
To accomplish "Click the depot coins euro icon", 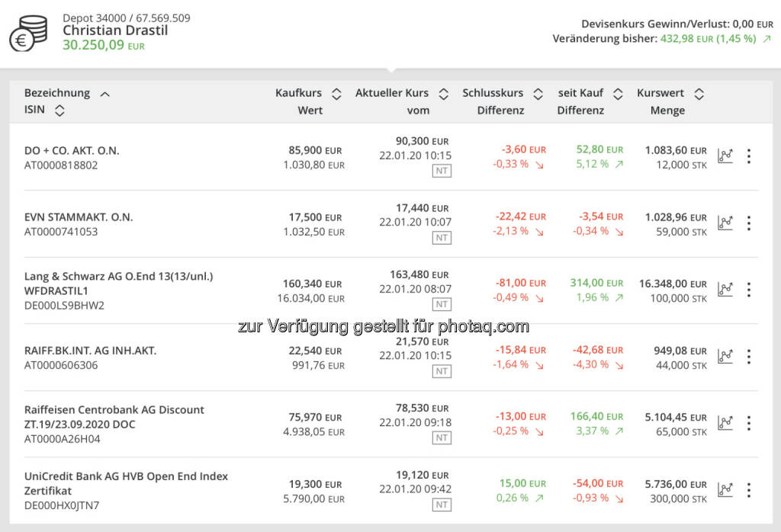I will pyautogui.click(x=28, y=33).
